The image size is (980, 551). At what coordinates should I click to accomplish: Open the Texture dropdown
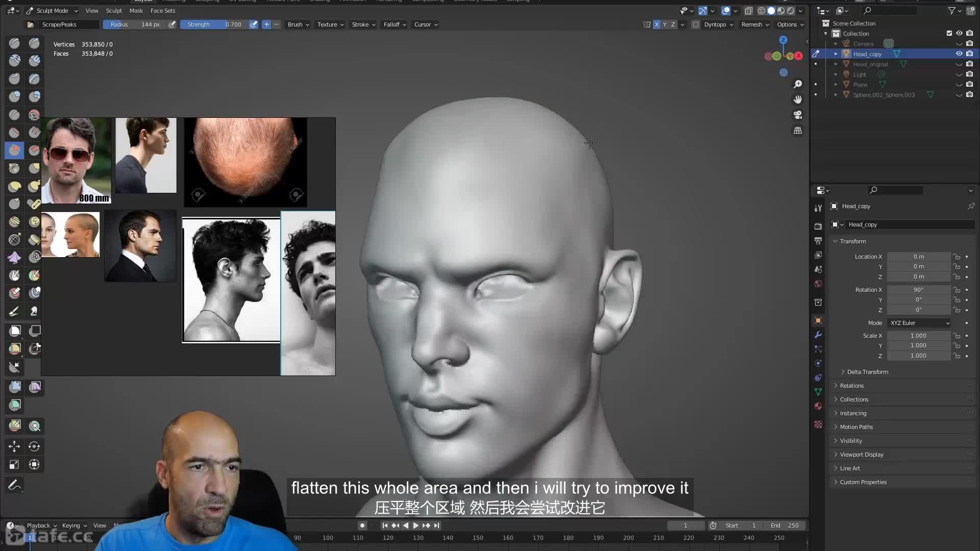(330, 24)
